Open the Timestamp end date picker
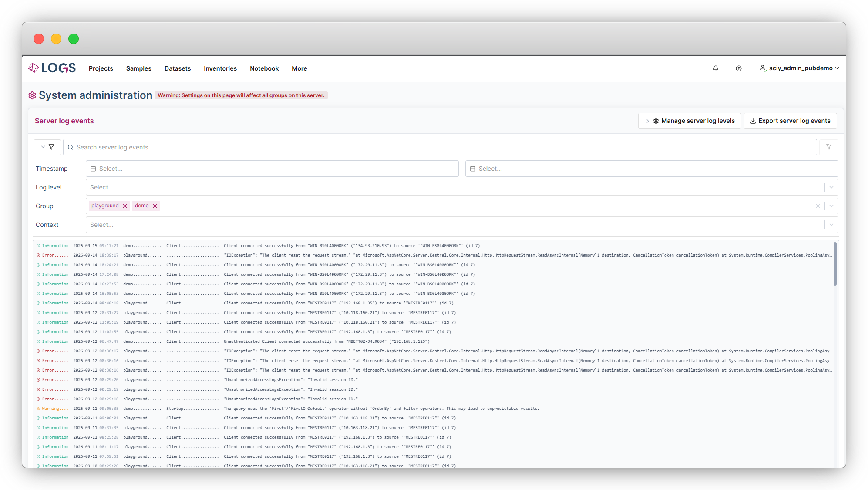 pyautogui.click(x=651, y=169)
